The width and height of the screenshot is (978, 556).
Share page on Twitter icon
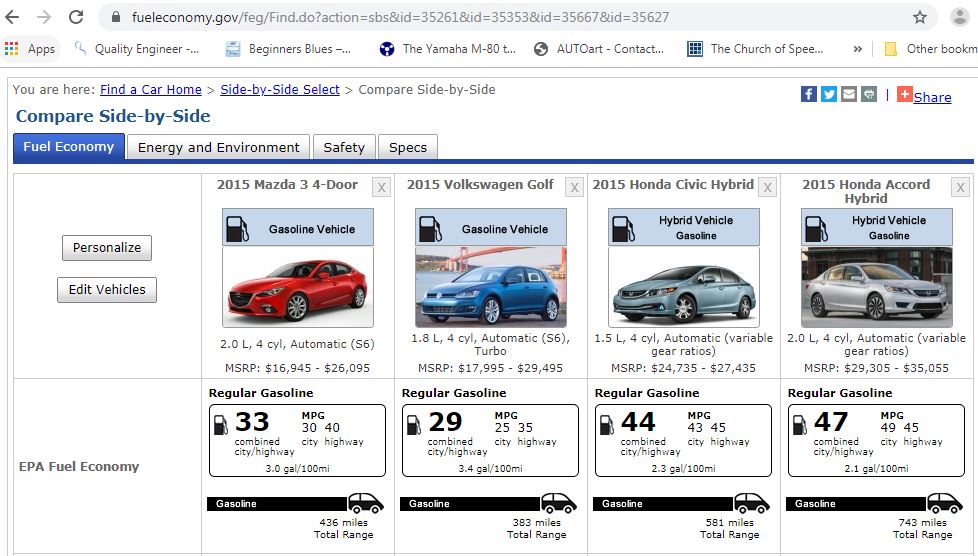[829, 94]
